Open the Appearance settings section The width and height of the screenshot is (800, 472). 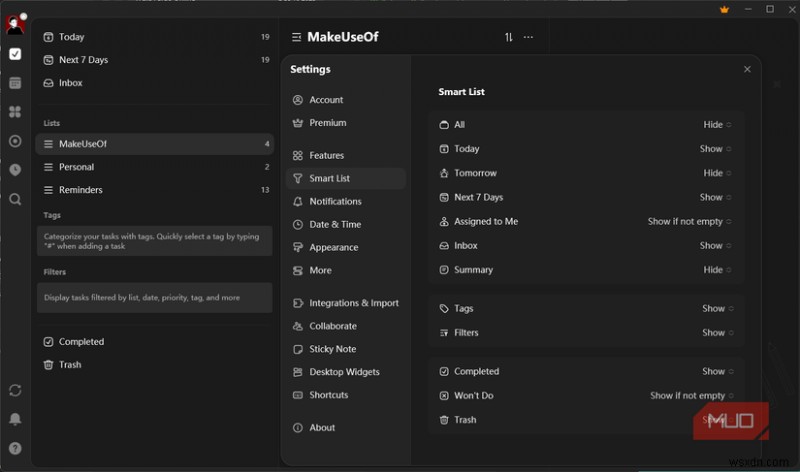[346, 247]
